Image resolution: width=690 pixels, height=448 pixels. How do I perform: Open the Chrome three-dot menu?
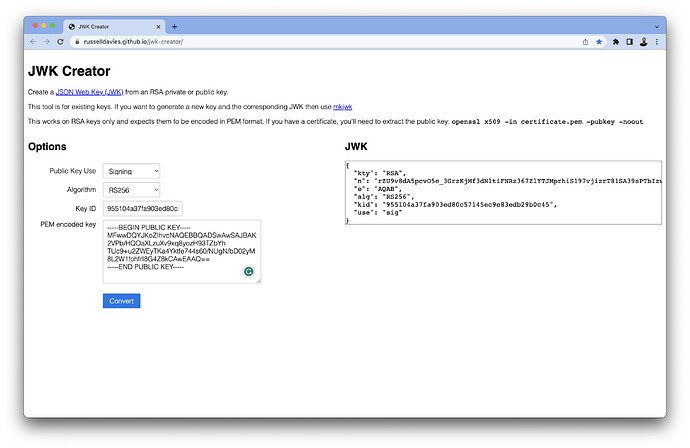657,42
